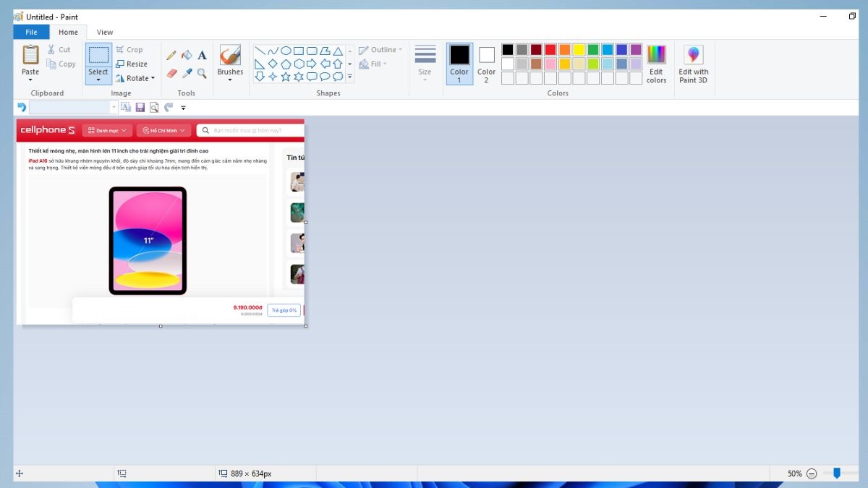The width and height of the screenshot is (868, 488).
Task: Click the Print preview icon in quick toolbar
Action: click(x=154, y=107)
